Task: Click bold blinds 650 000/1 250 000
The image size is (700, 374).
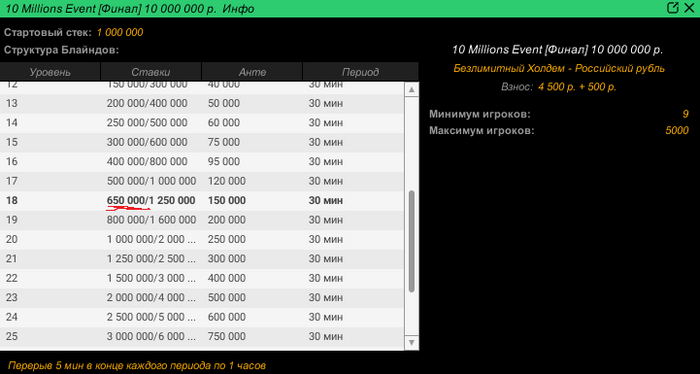Action: tap(151, 201)
